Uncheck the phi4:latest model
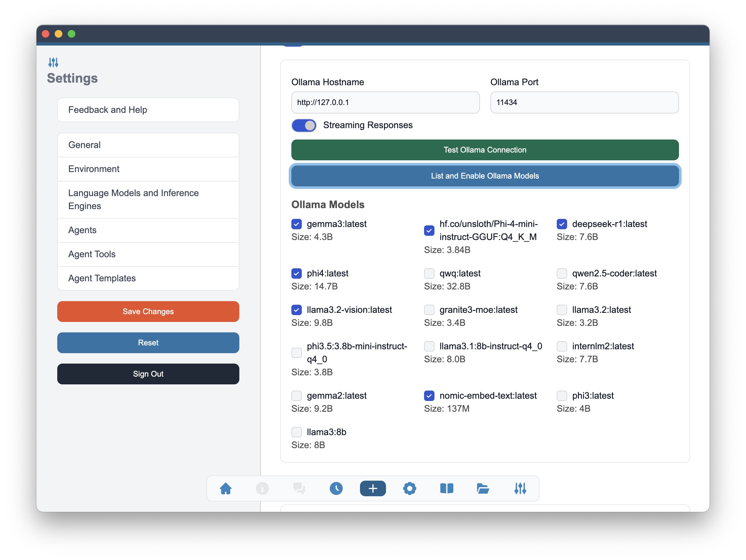Image resolution: width=746 pixels, height=560 pixels. (297, 273)
